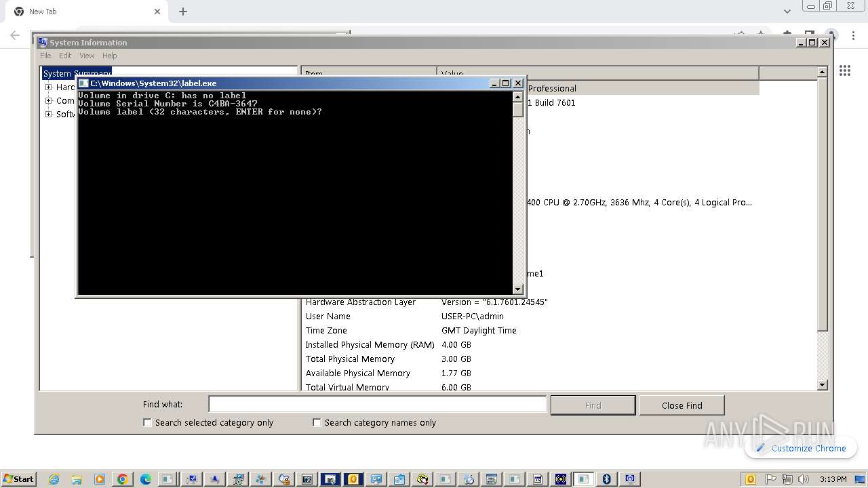Launch Internet Explorer from the taskbar
The width and height of the screenshot is (868, 488).
[x=54, y=479]
